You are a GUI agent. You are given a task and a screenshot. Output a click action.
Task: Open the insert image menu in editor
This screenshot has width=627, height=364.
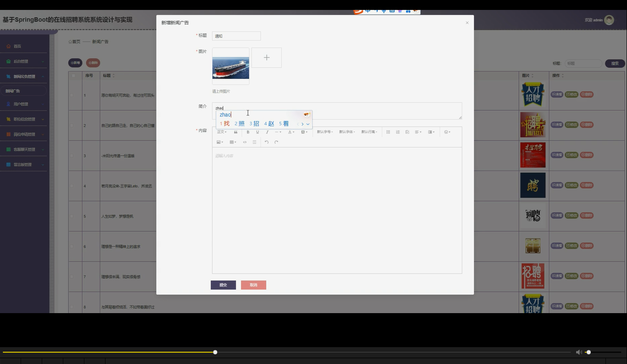[x=220, y=142]
